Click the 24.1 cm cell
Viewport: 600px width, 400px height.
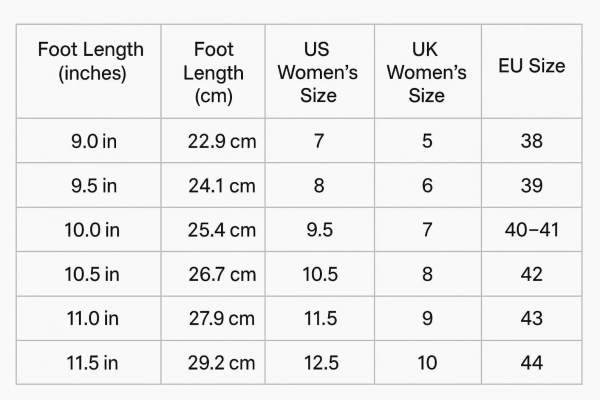[222, 186]
